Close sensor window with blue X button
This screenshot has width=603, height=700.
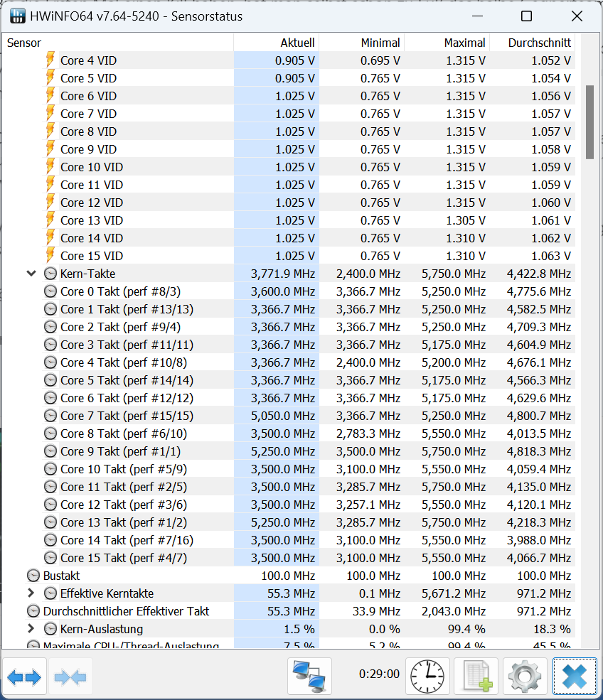point(574,677)
